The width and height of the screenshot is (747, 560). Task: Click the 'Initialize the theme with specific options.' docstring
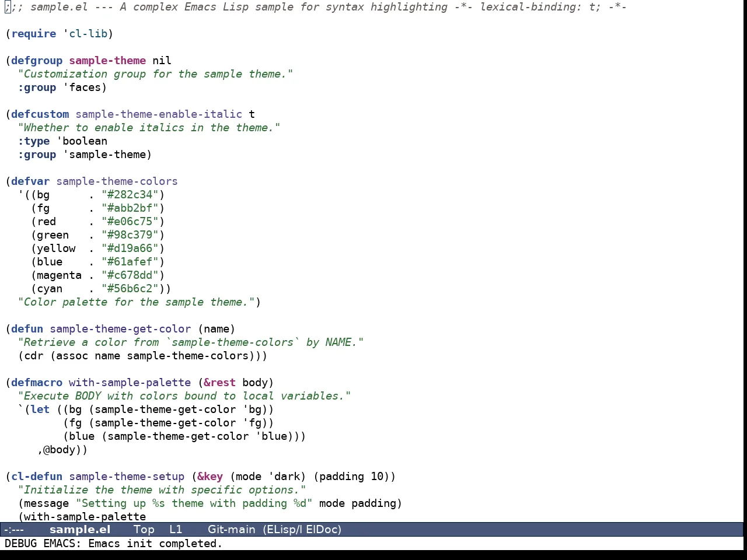pyautogui.click(x=162, y=490)
